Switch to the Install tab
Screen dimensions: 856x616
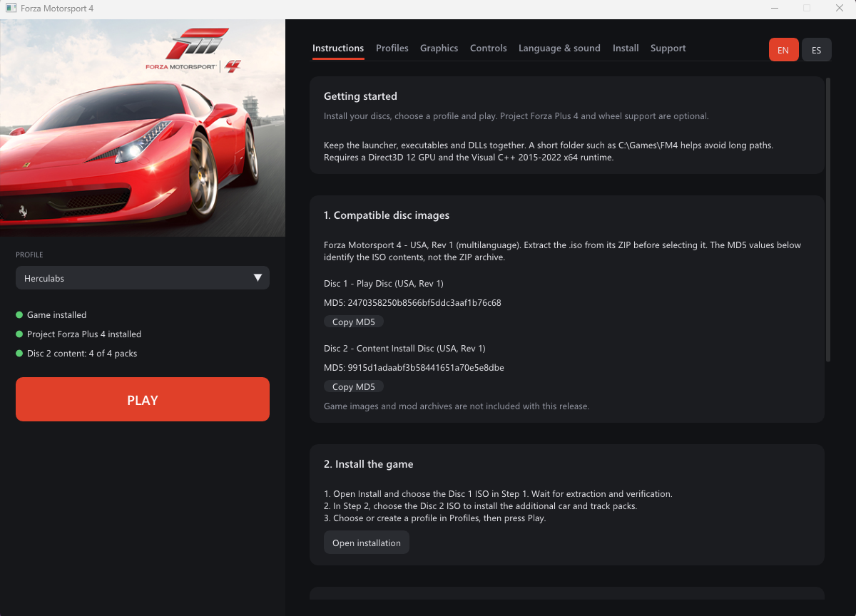626,48
